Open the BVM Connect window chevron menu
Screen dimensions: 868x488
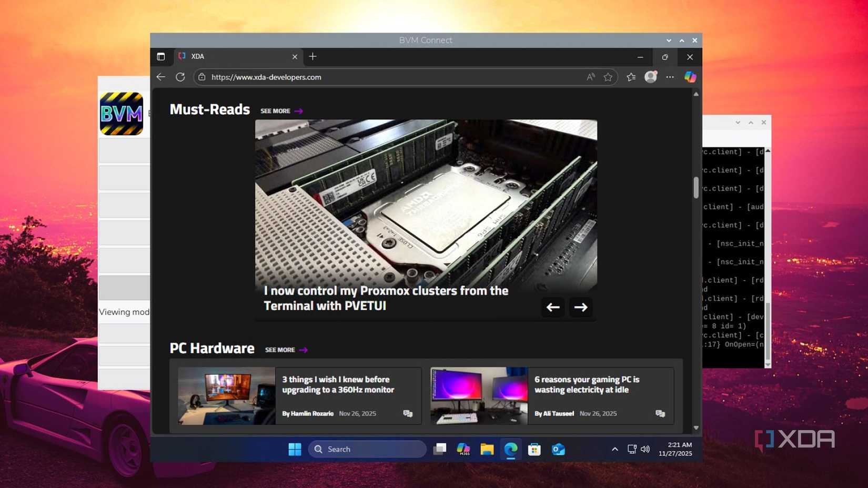668,40
